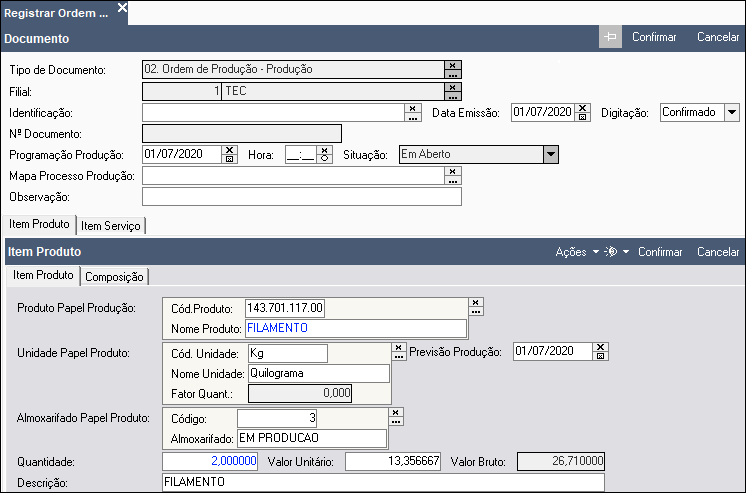Screen dimensions: 746x493
Task: Click the Valor Bruto value 26,710000
Action: click(x=561, y=461)
